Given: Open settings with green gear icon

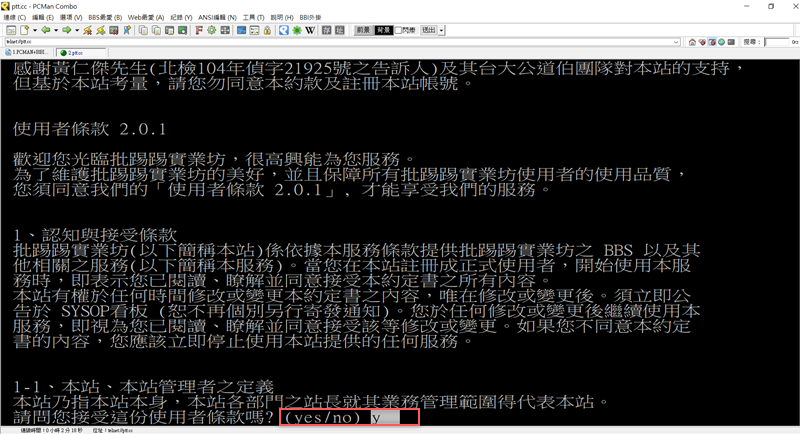Looking at the screenshot, I should pos(212,30).
